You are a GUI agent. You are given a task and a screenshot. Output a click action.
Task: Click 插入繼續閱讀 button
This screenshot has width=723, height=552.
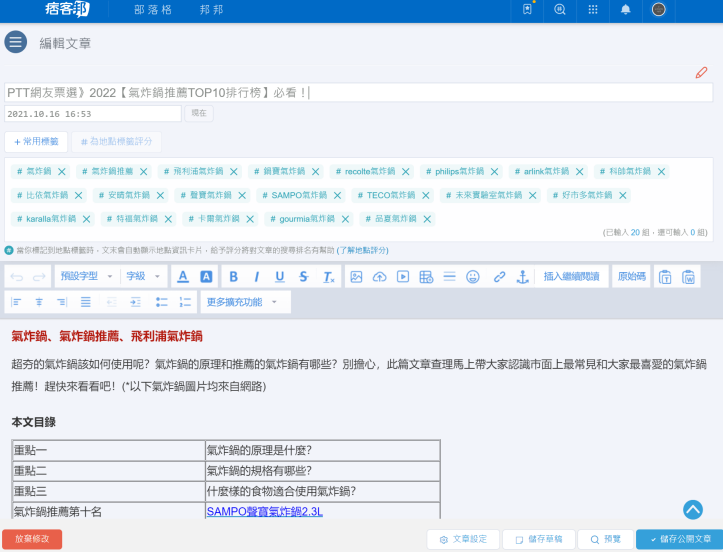click(x=571, y=276)
